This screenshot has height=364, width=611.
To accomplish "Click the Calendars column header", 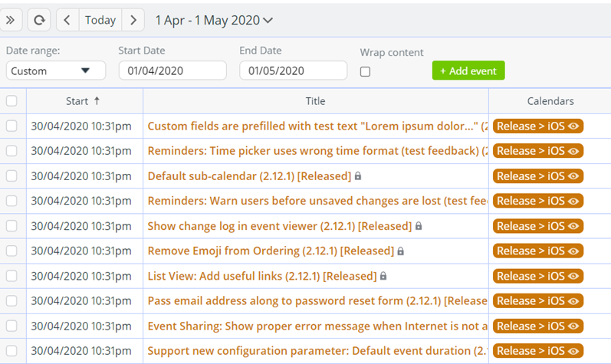I will point(550,101).
